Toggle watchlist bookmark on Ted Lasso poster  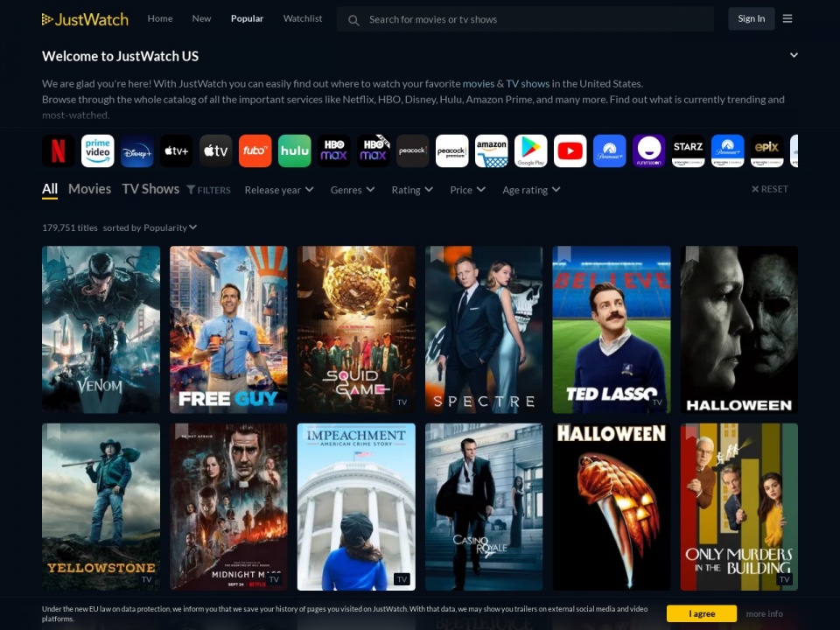[x=564, y=254]
